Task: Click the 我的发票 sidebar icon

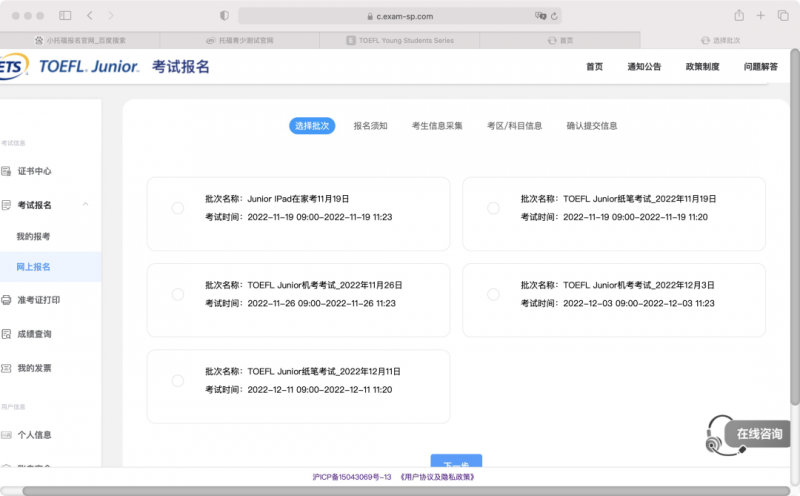Action: (6, 368)
